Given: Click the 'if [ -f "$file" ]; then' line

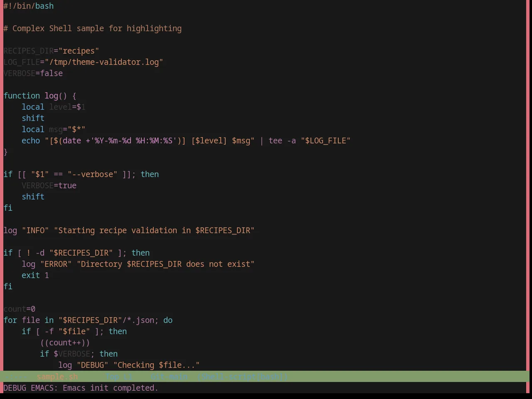Looking at the screenshot, I should coord(74,331).
